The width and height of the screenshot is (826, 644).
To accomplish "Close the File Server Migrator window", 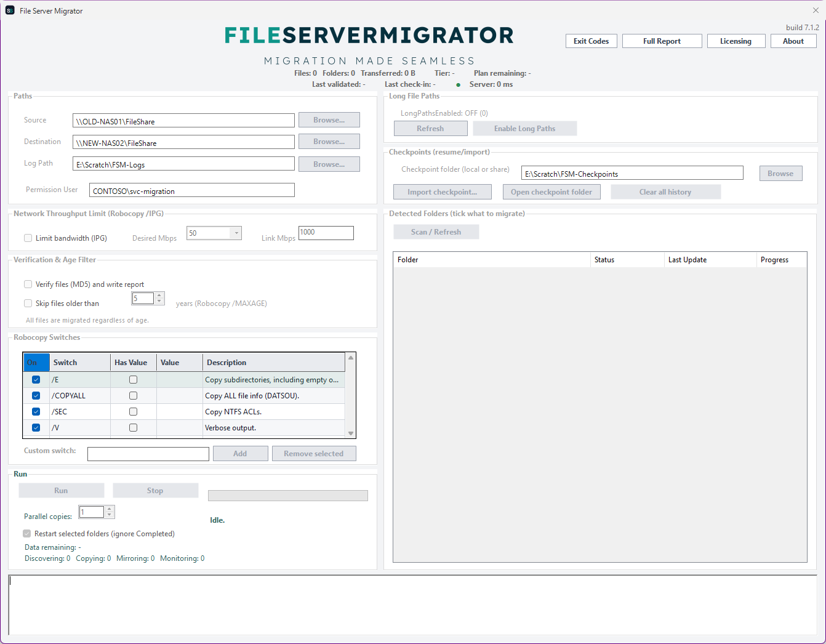I will click(x=816, y=10).
